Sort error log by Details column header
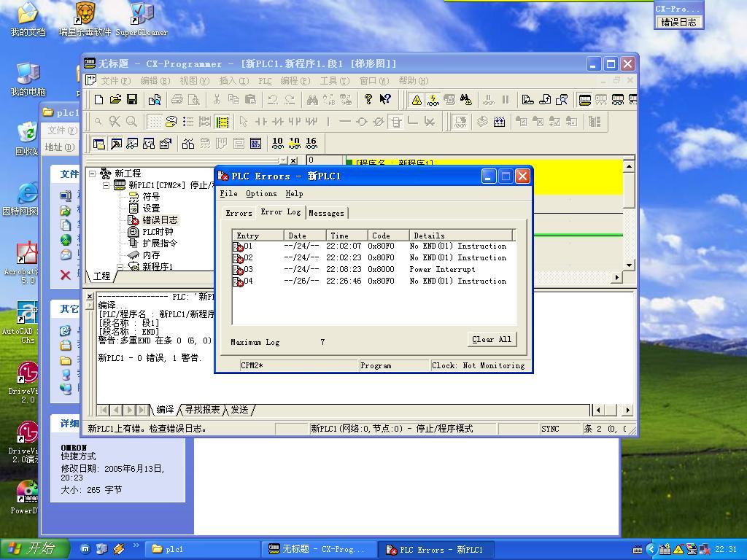This screenshot has height=560, width=747. pyautogui.click(x=461, y=236)
